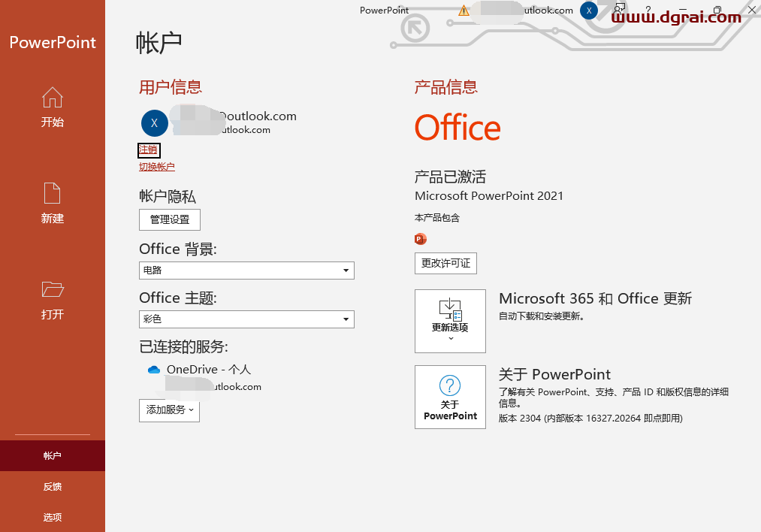This screenshot has height=532, width=761.
Task: Click the 'Microsoft PowerPoint 2021' text
Action: pos(489,195)
